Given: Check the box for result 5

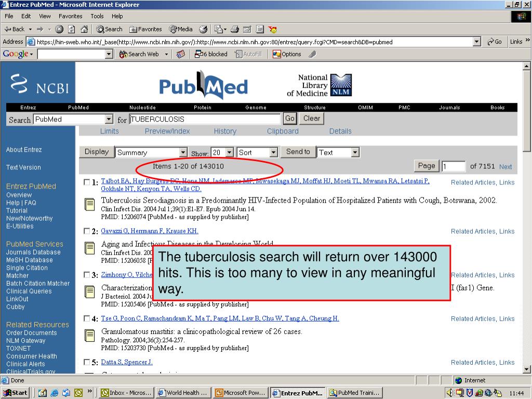Looking at the screenshot, I should (x=87, y=362).
